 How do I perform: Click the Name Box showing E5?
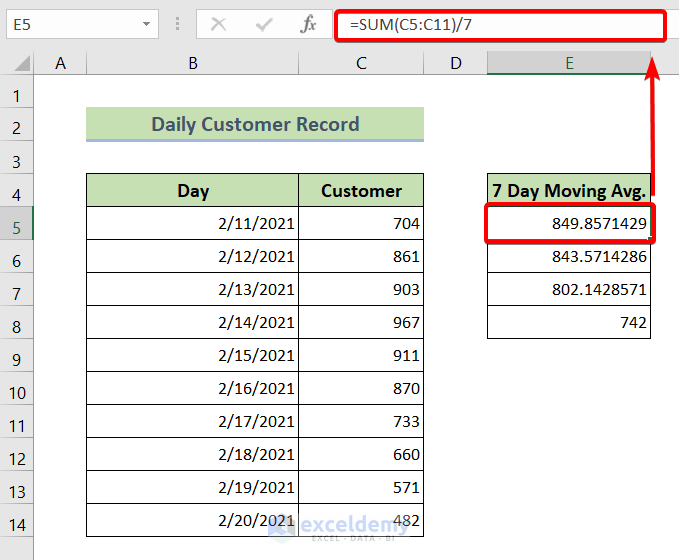click(x=68, y=24)
